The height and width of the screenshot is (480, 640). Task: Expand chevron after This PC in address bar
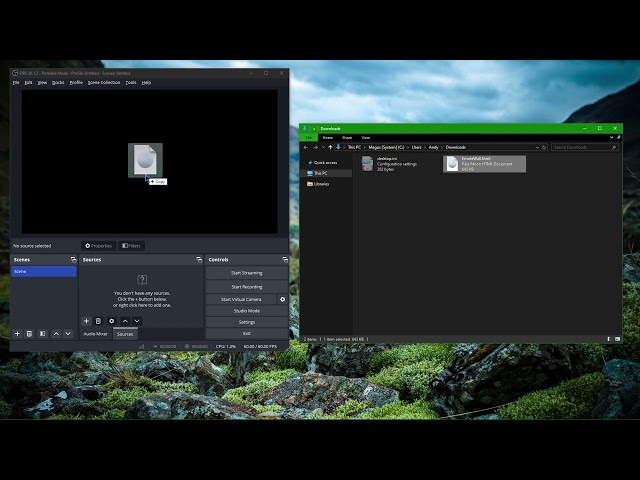[x=365, y=147]
